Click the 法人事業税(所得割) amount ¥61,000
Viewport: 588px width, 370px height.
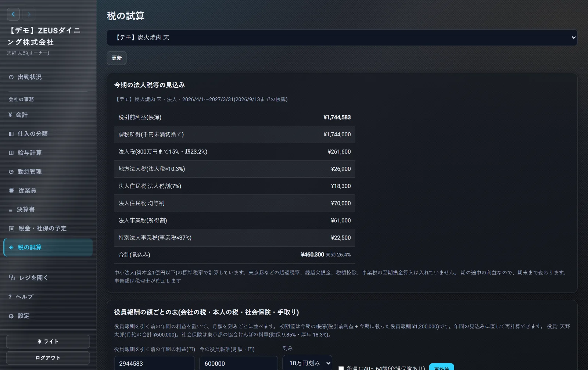pyautogui.click(x=341, y=220)
